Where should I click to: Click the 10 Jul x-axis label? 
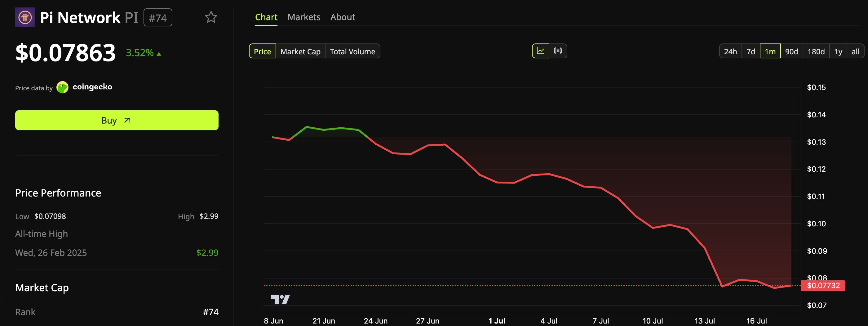tap(653, 321)
